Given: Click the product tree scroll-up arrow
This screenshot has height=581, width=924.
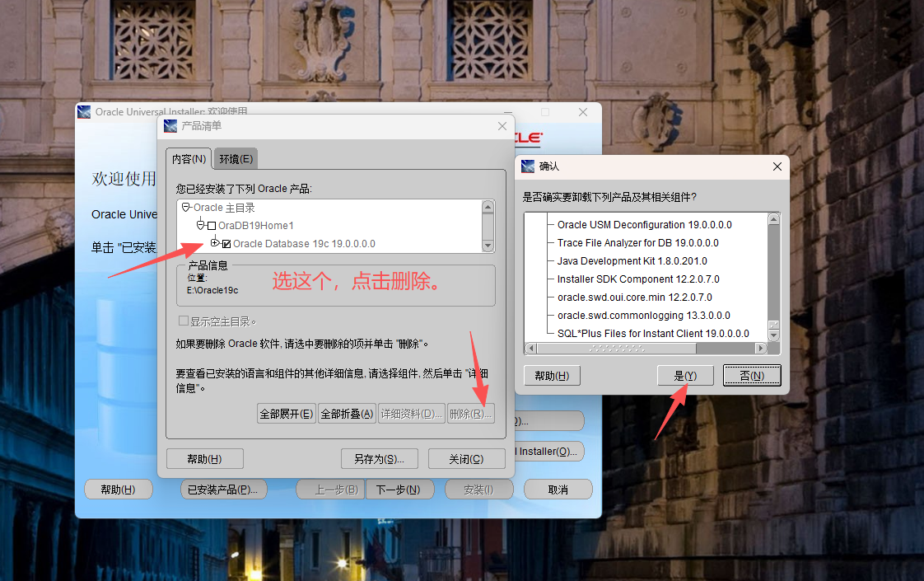Looking at the screenshot, I should [488, 207].
